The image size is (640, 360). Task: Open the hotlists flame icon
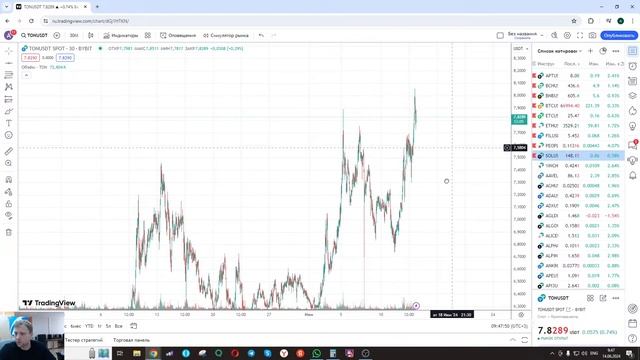[632, 111]
